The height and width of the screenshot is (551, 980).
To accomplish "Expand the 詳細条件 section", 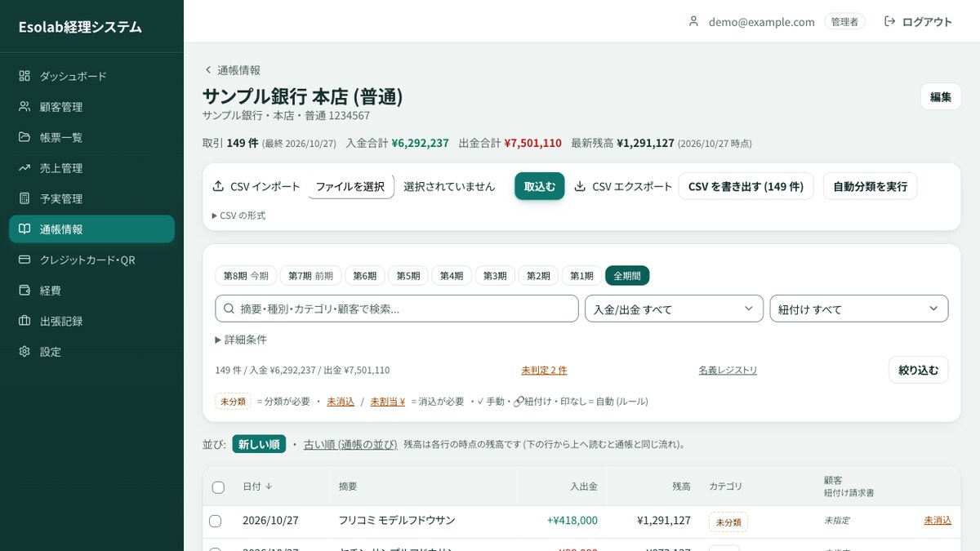I will click(241, 340).
